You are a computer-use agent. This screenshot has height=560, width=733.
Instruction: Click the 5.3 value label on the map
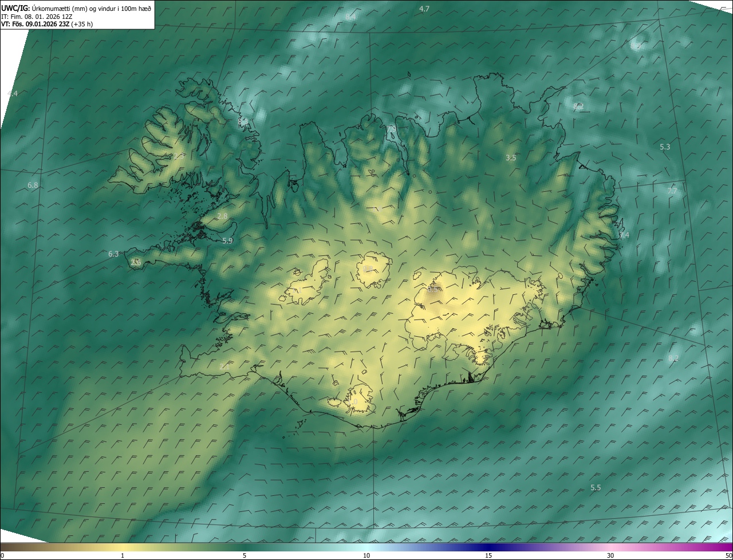click(664, 147)
